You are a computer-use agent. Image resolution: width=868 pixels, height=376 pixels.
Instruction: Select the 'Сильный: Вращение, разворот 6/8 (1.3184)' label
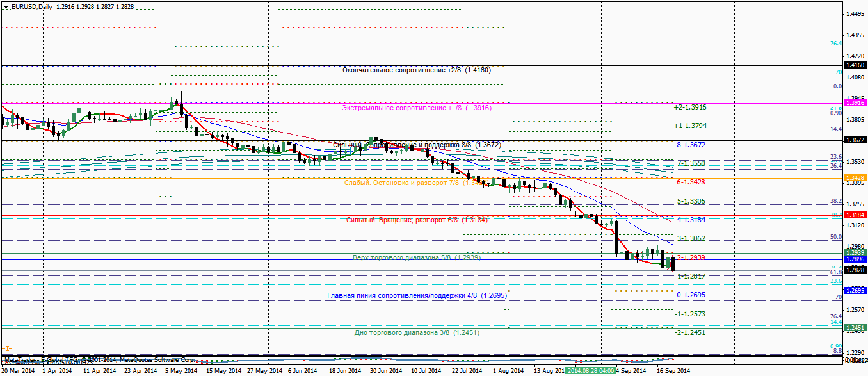pos(417,220)
